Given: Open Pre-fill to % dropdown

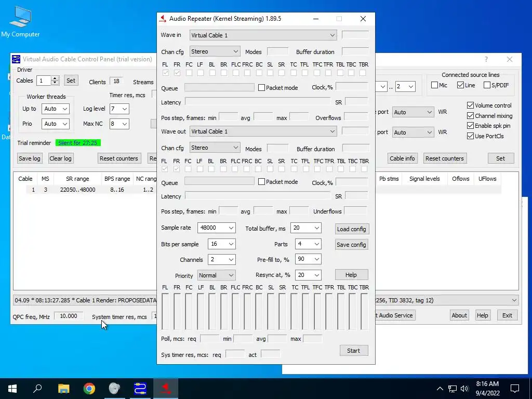Looking at the screenshot, I should point(308,259).
